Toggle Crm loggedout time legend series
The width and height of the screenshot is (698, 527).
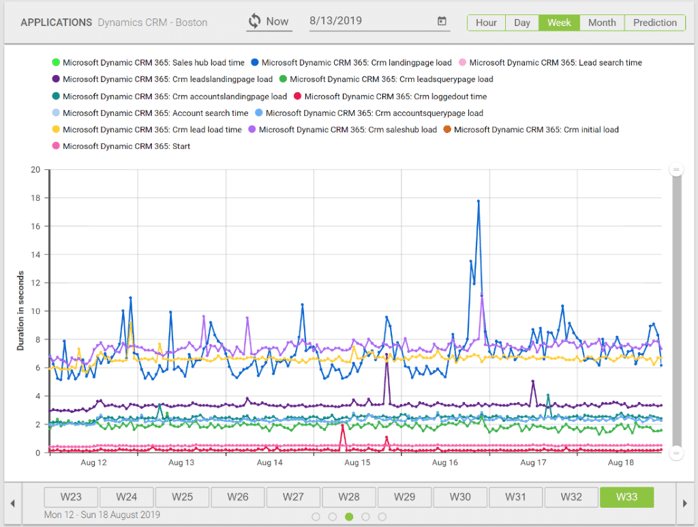click(x=390, y=96)
